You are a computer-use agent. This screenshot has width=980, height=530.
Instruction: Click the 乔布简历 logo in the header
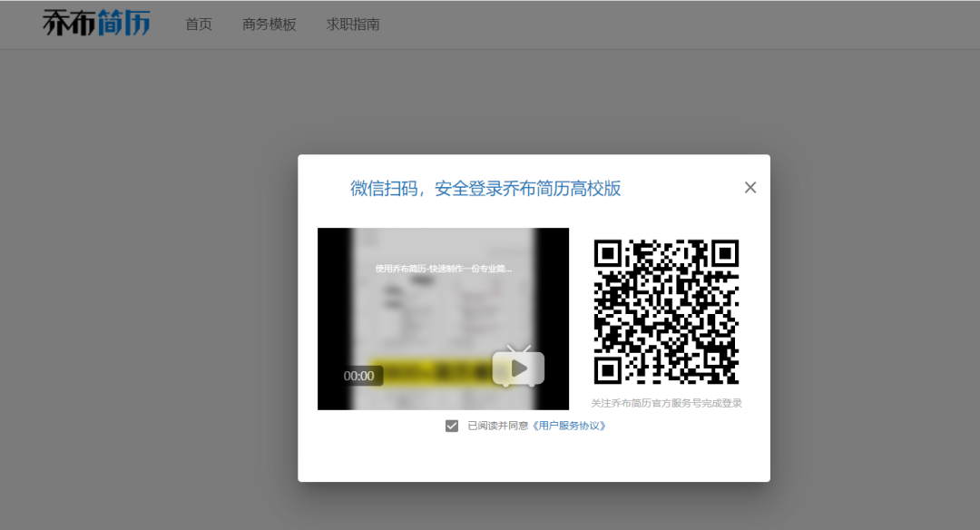[x=96, y=24]
